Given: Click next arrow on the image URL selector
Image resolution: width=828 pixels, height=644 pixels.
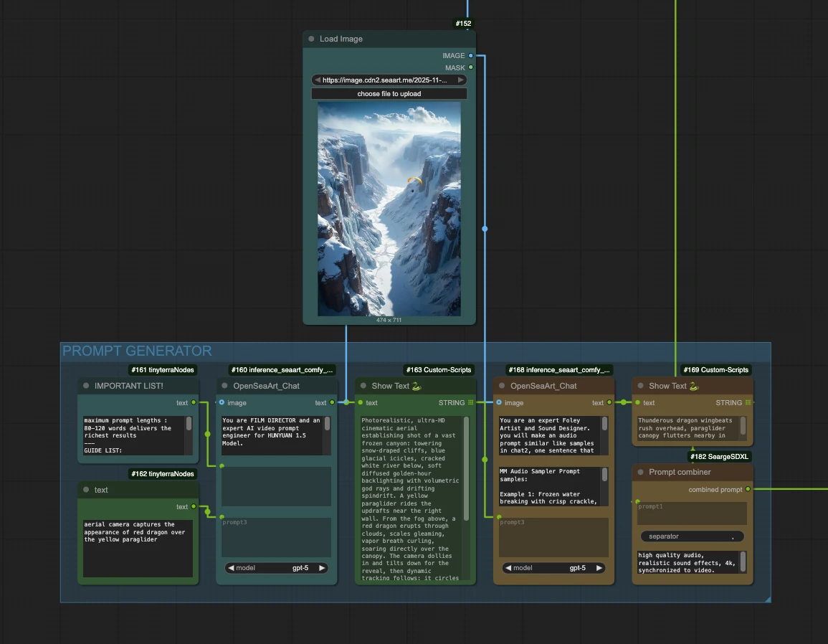Looking at the screenshot, I should click(x=461, y=80).
